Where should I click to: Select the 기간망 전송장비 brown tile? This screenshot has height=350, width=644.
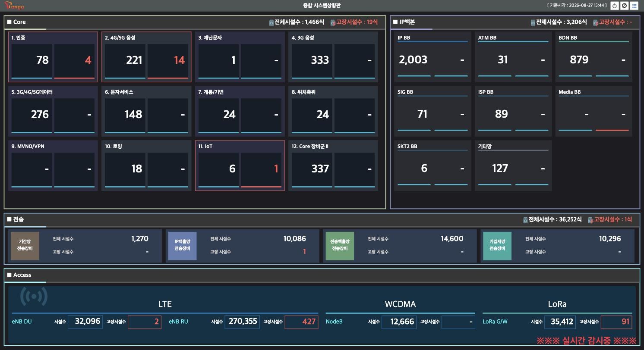coord(25,246)
